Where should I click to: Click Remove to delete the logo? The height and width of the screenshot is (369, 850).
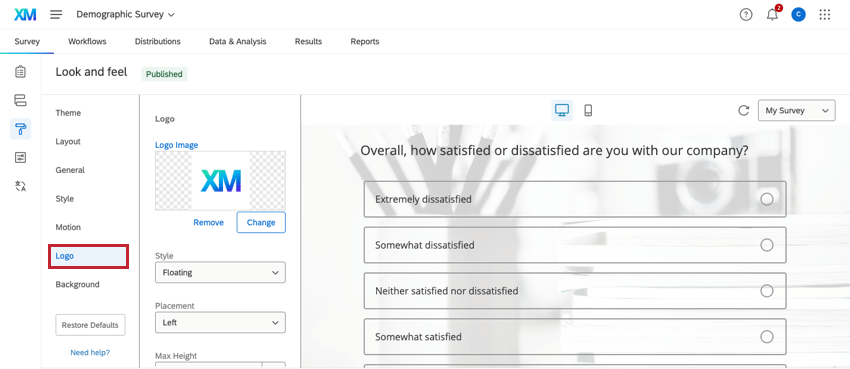click(209, 222)
